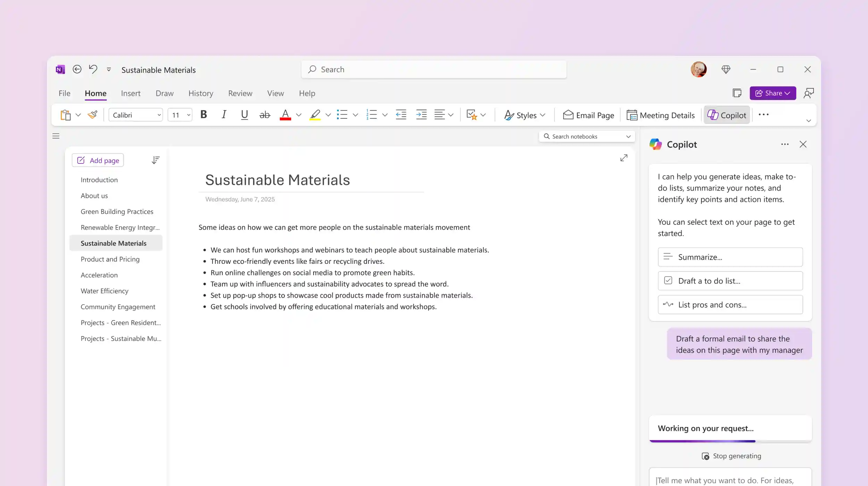Switch to the Insert tab
The image size is (868, 486).
pyautogui.click(x=131, y=93)
